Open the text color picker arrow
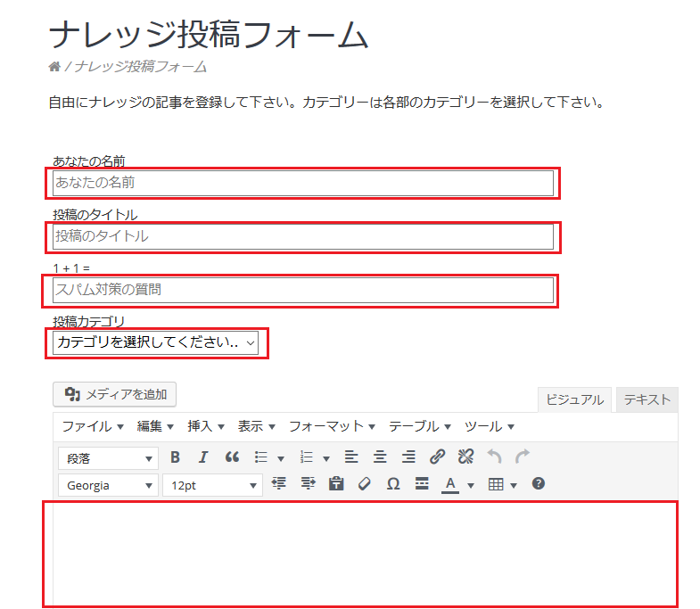Screen dimensions: 700x609 tap(471, 485)
